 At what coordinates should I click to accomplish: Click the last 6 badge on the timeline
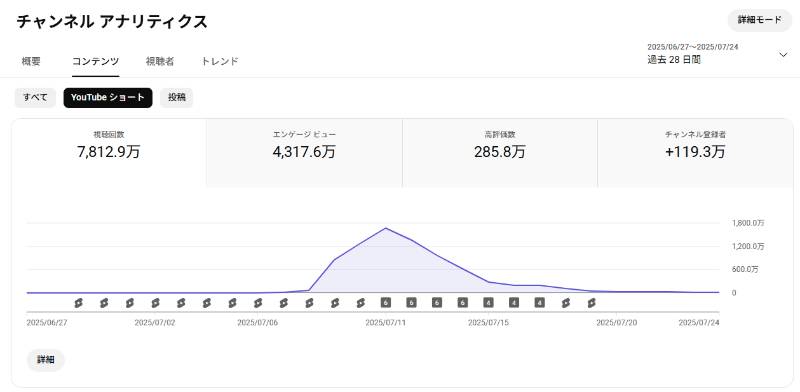(x=463, y=303)
